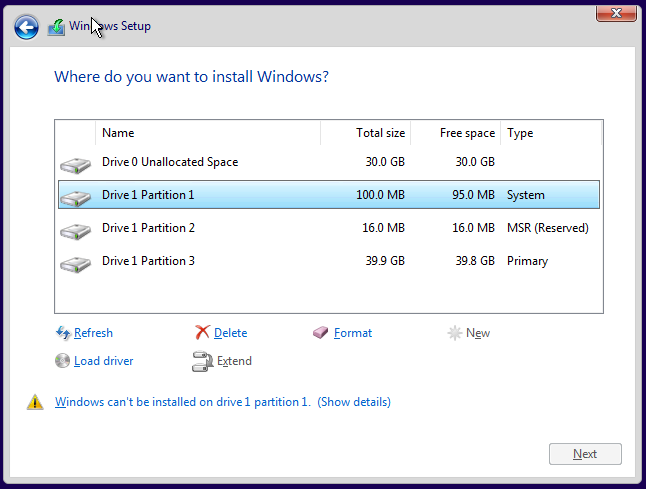
Task: Refresh the partition list
Action: (x=93, y=333)
